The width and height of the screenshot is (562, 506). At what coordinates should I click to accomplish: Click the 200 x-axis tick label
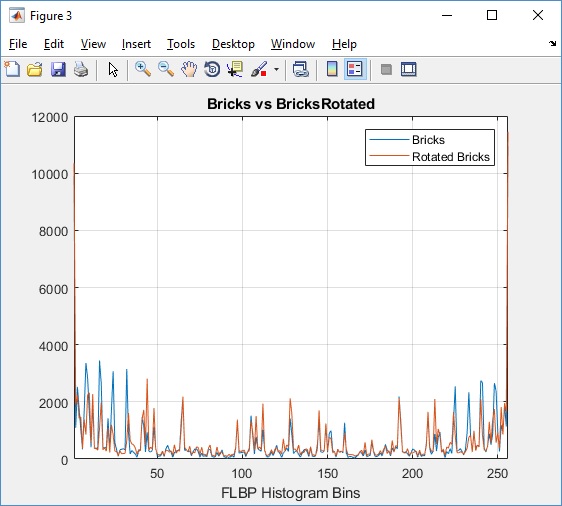(412, 474)
